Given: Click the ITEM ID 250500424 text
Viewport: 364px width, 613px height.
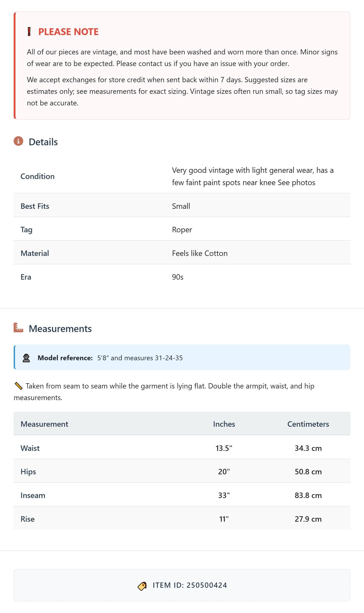Looking at the screenshot, I should (x=190, y=585).
